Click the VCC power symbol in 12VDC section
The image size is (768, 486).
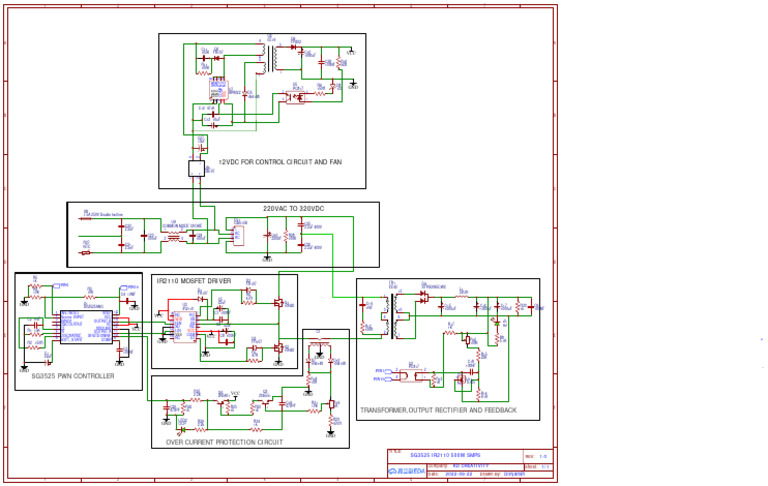pyautogui.click(x=351, y=51)
